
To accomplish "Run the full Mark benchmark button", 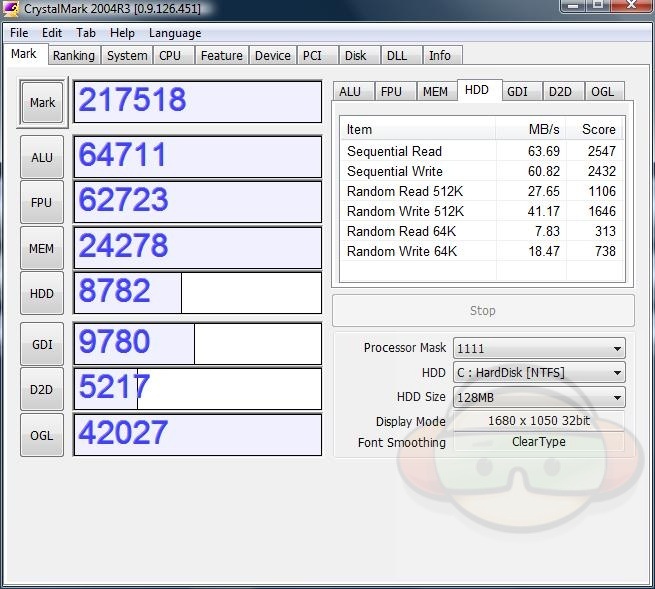I will pos(42,103).
